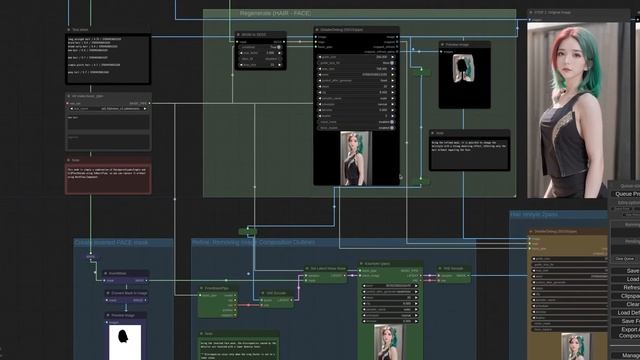
Task: Select the Create restored FACE mask group title
Action: pyautogui.click(x=111, y=242)
